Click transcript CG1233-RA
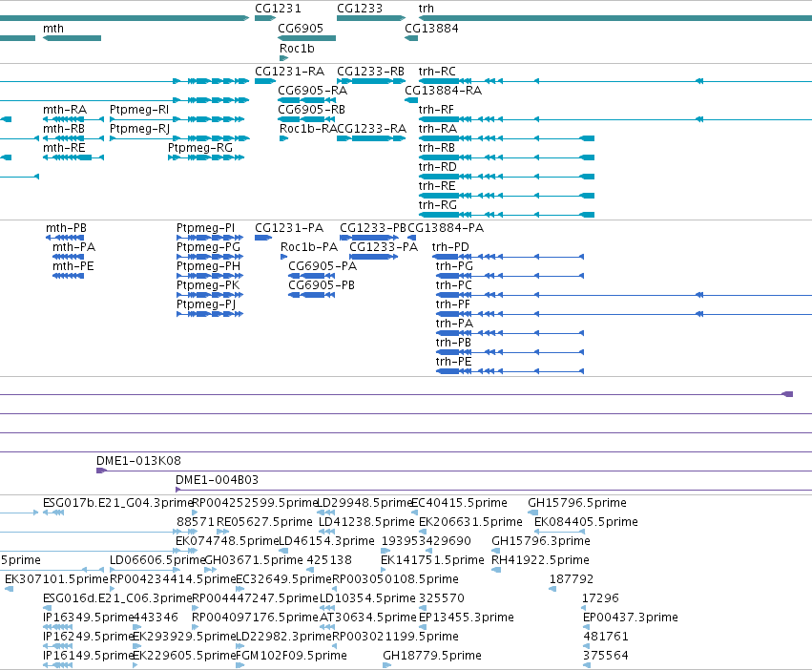The image size is (812, 670). (x=371, y=138)
